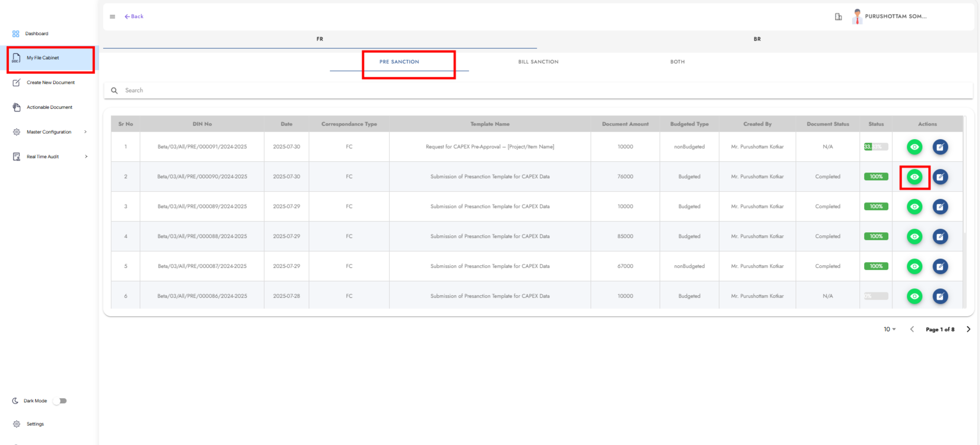Open the rows-per-page dropdown showing 10
980x445 pixels.
[x=889, y=329]
